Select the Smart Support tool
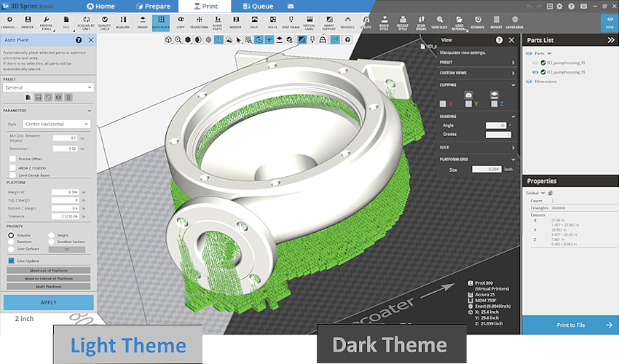The image size is (619, 364). [328, 23]
